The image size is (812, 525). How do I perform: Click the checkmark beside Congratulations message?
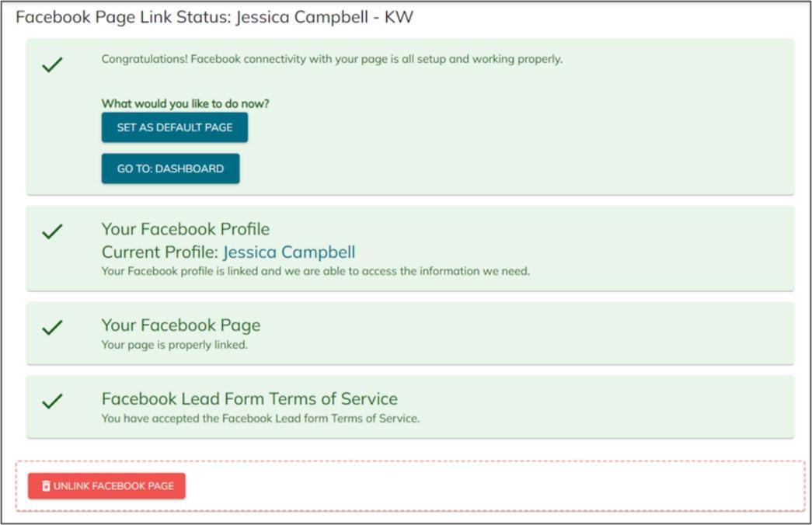click(52, 64)
